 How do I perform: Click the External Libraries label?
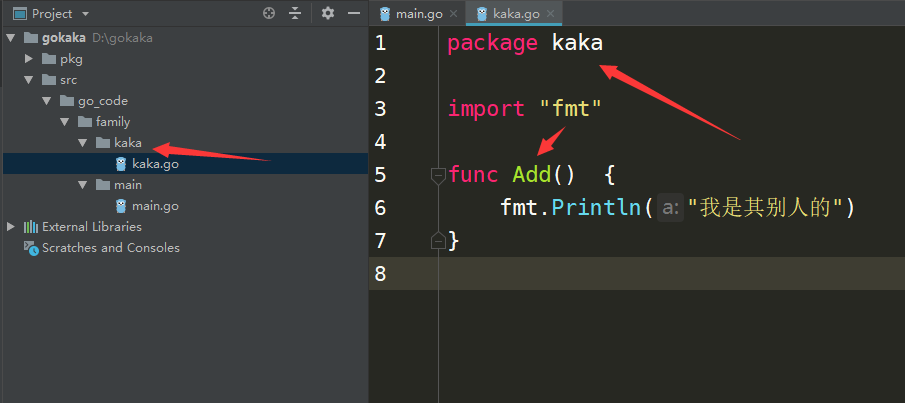[92, 226]
